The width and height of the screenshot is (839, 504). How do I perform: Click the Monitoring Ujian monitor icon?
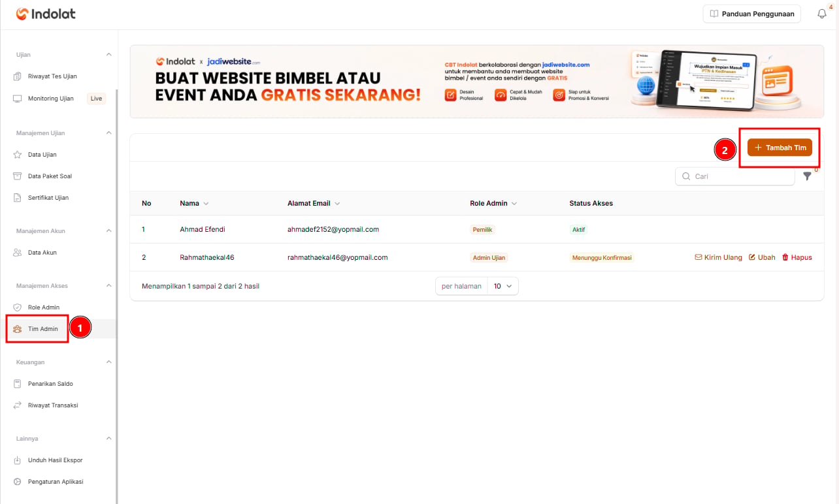18,99
